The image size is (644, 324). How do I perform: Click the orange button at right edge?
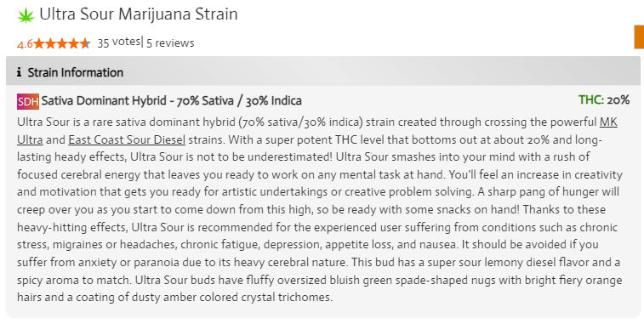pyautogui.click(x=639, y=37)
